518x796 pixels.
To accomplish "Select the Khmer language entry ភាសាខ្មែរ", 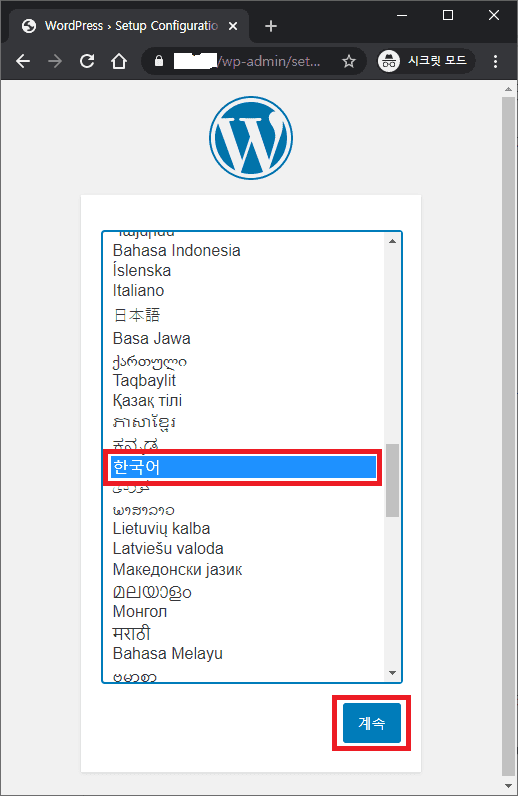I will (244, 422).
